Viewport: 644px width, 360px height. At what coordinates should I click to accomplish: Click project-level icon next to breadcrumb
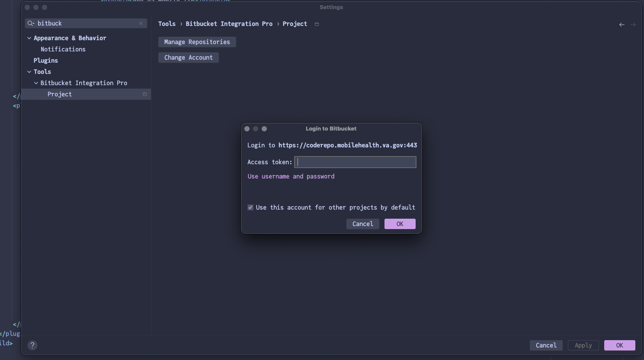click(317, 24)
